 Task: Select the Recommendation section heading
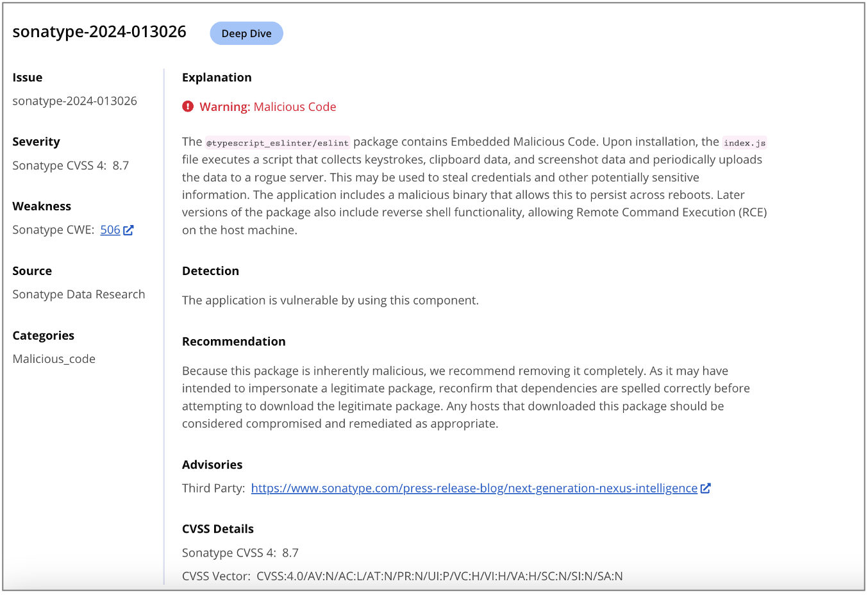tap(233, 342)
